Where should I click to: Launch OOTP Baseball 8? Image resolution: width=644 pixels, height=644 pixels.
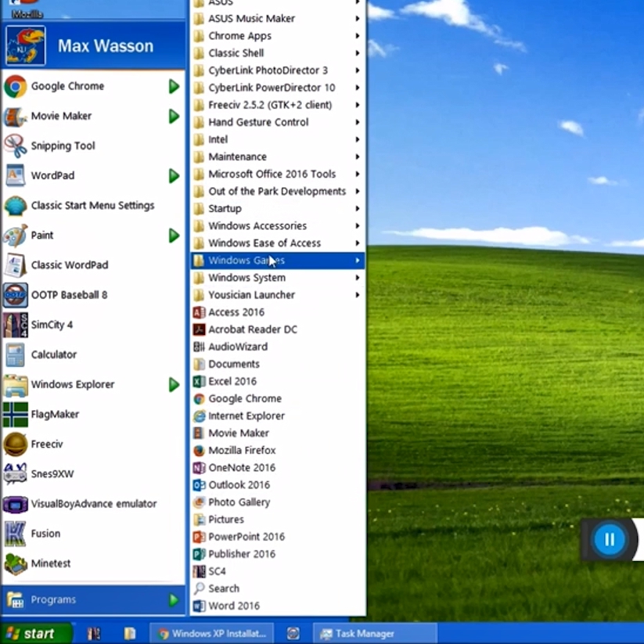93,295
